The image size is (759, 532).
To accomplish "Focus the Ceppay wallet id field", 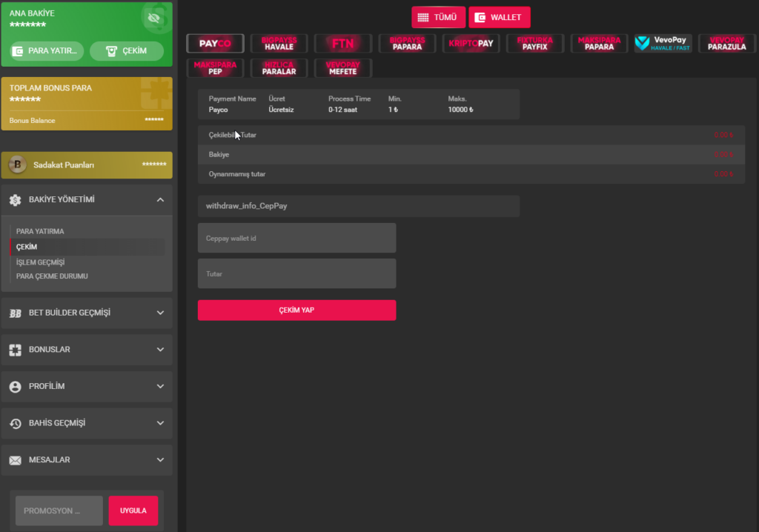I will pyautogui.click(x=296, y=238).
